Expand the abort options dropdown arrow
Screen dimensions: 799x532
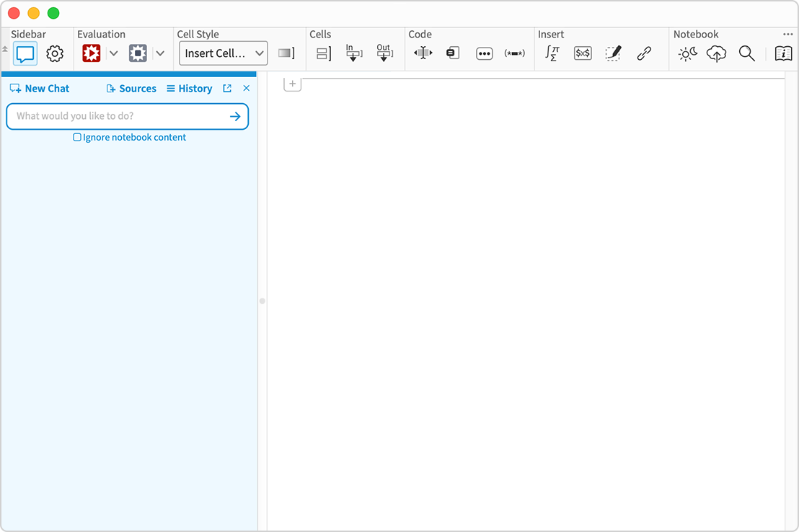click(x=160, y=53)
